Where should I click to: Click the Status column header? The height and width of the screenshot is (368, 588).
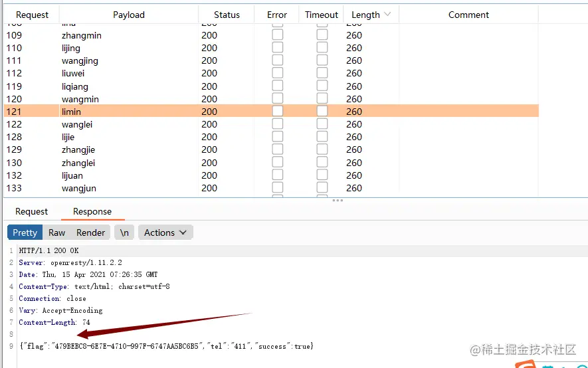tap(227, 15)
